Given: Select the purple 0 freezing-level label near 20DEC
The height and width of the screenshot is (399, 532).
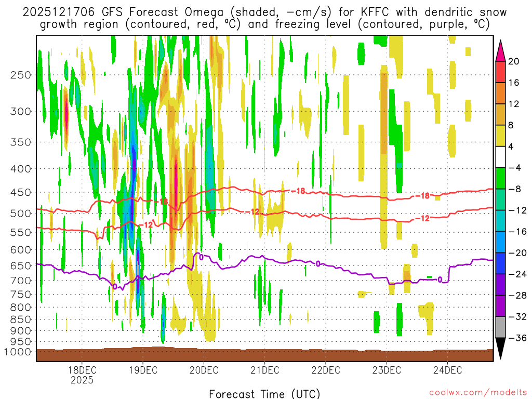Looking at the screenshot, I should [x=201, y=257].
